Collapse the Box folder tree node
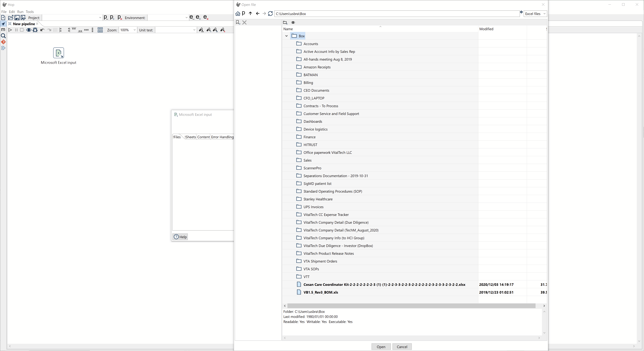644x351 pixels. pos(287,36)
